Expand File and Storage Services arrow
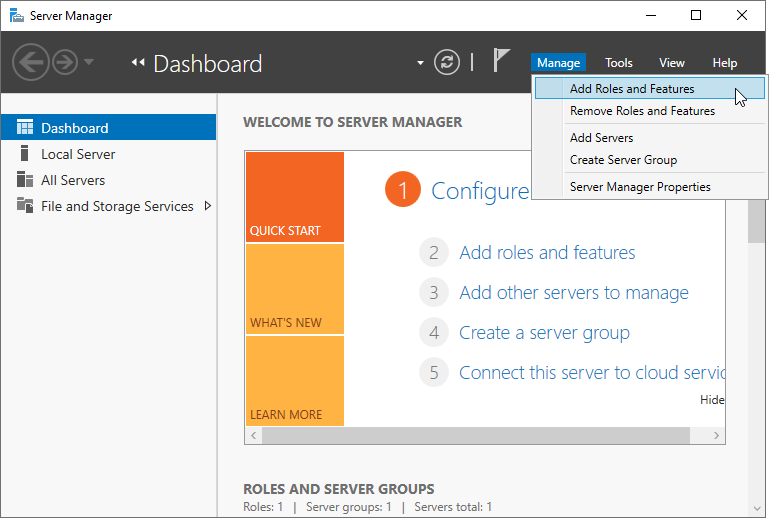Viewport: 769px width, 518px height. pos(208,206)
